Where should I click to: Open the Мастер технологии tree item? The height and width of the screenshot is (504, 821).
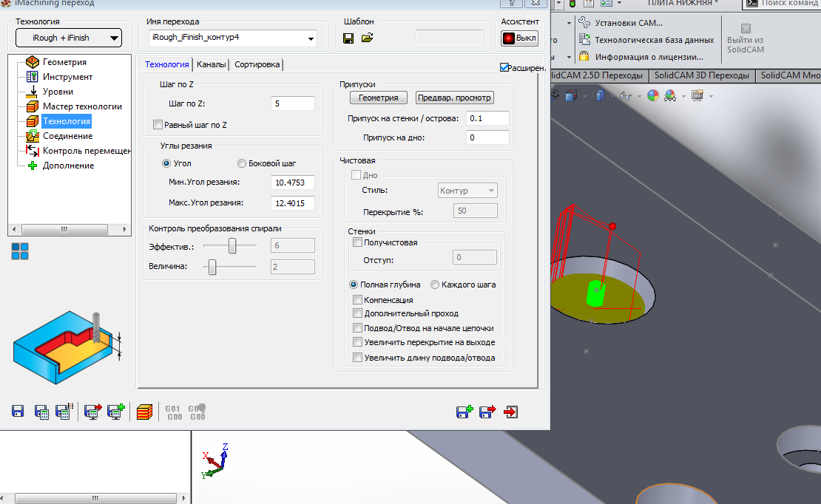point(81,106)
